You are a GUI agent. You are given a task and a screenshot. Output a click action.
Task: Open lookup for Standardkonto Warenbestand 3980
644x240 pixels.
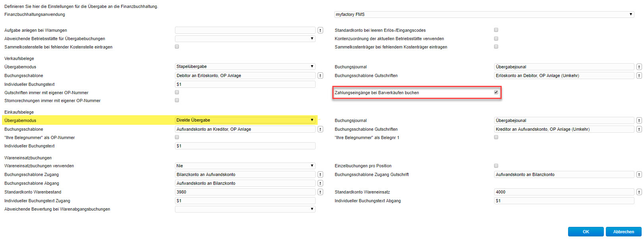320,192
